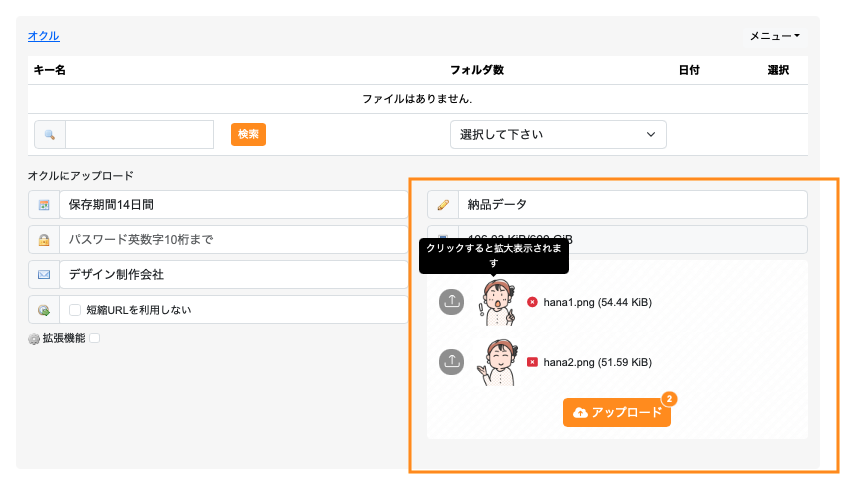Check the 短縮URLを利用しない checkbox
The image size is (858, 493).
pos(75,310)
